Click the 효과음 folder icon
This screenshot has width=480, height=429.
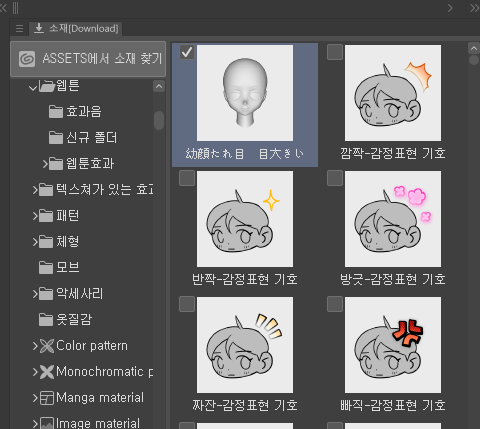click(x=56, y=112)
